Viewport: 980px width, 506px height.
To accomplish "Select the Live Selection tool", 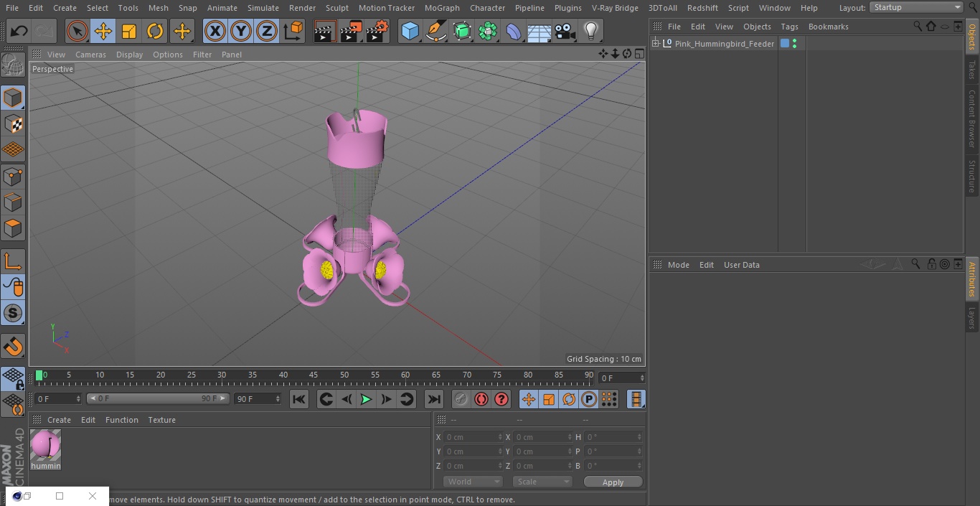I will pyautogui.click(x=77, y=31).
